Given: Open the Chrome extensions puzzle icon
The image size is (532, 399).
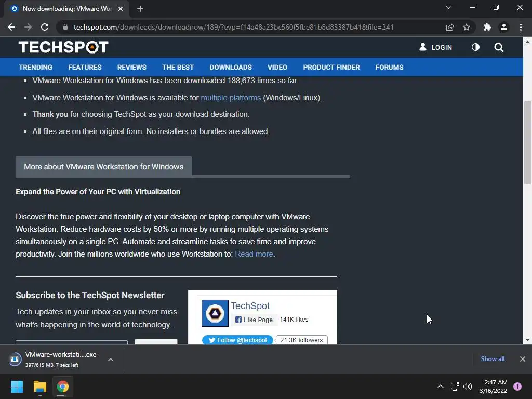Looking at the screenshot, I should (x=487, y=27).
